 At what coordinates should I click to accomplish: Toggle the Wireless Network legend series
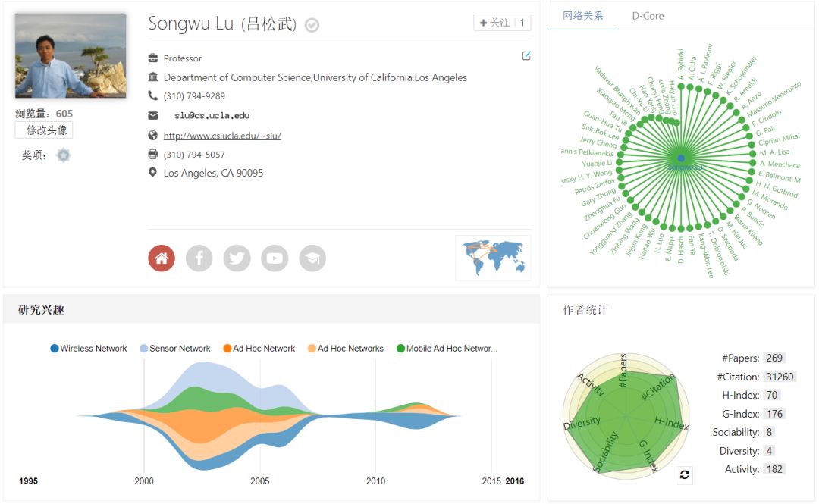click(89, 349)
